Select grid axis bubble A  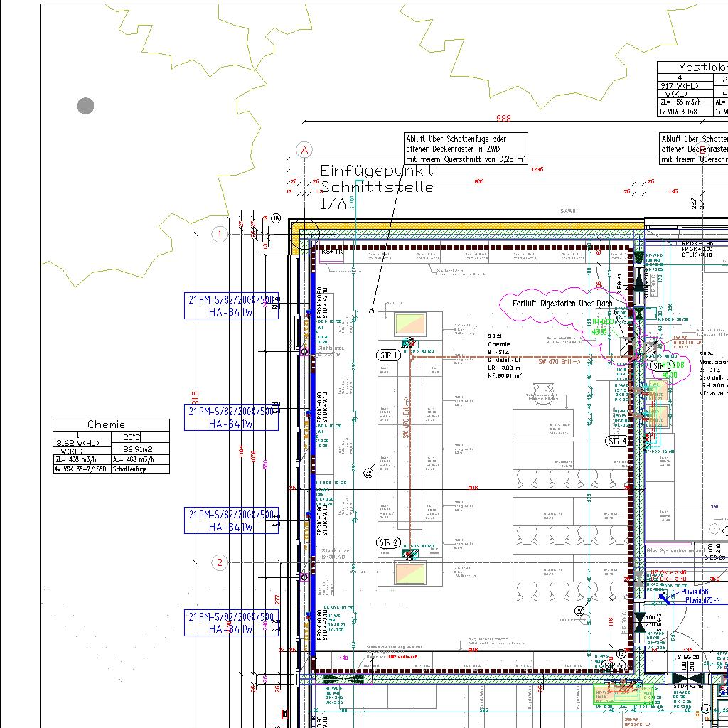click(304, 150)
